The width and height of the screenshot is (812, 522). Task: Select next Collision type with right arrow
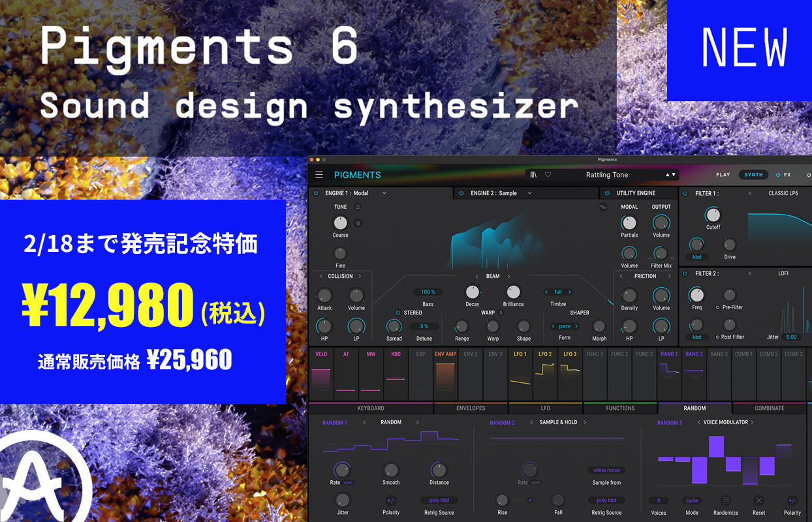point(359,276)
